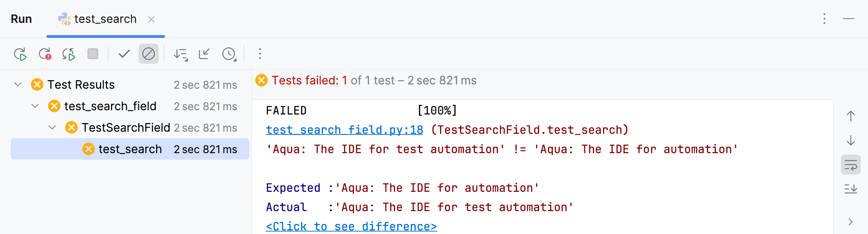Toggle soft-wrap in the output panel

852,165
